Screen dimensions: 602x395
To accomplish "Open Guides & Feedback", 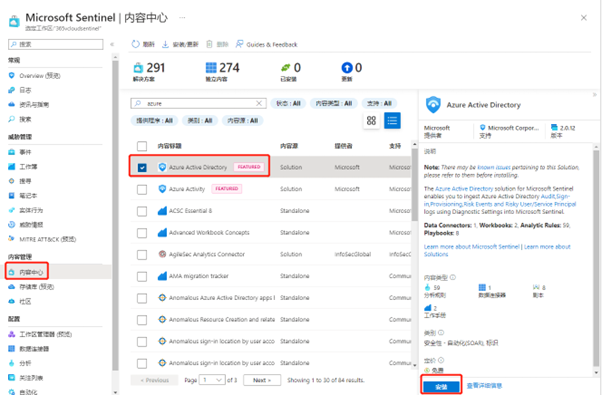I will point(266,45).
